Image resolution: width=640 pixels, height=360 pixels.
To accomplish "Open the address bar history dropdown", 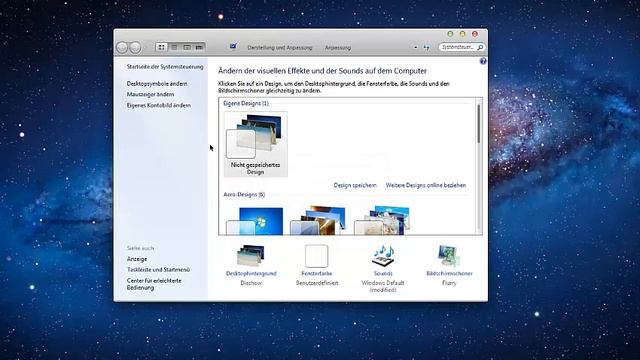I will 416,47.
